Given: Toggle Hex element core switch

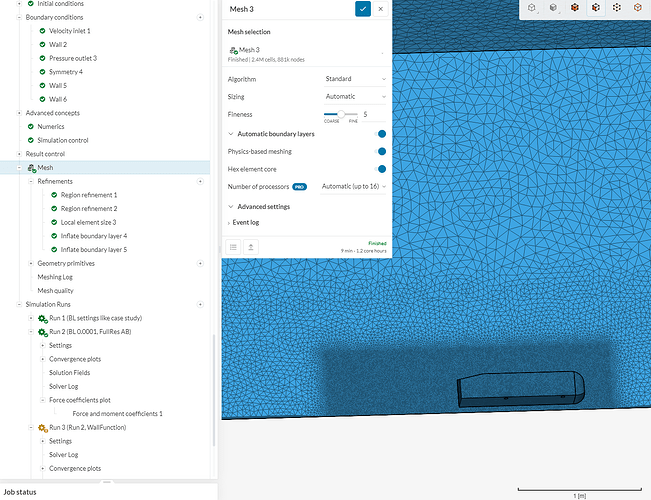Looking at the screenshot, I should 380,169.
